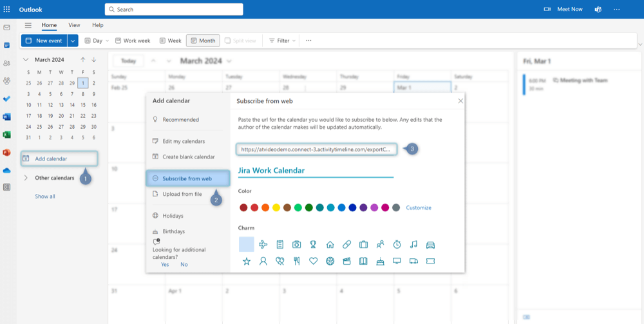
Task: Launch PowerPoint from the left rail
Action: click(6, 153)
